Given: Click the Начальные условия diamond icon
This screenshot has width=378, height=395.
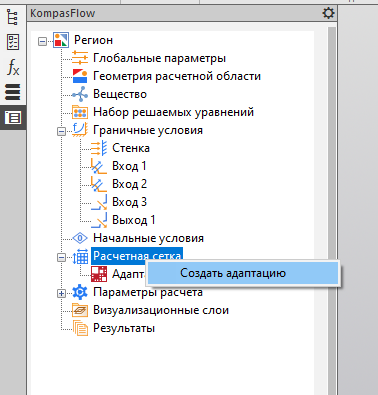Looking at the screenshot, I should (x=80, y=238).
